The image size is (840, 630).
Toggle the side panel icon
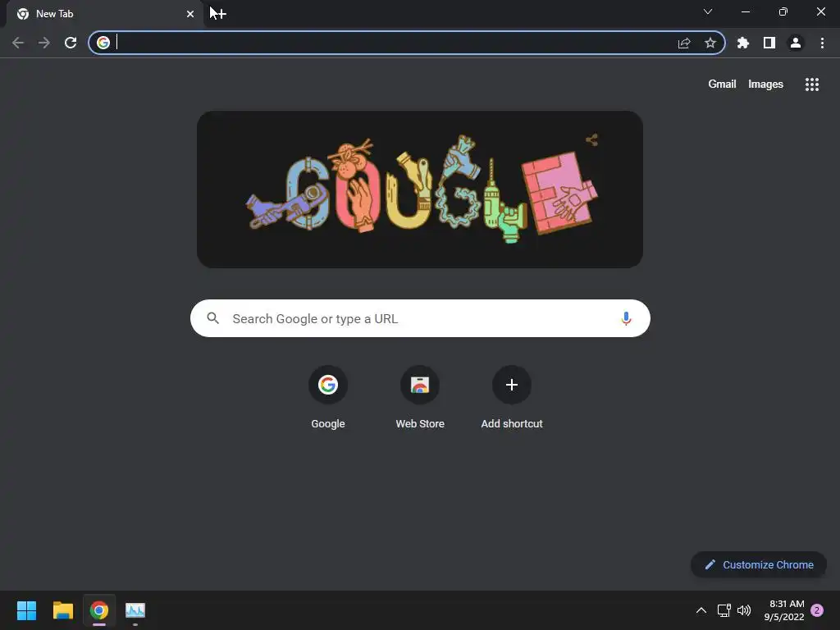tap(769, 43)
